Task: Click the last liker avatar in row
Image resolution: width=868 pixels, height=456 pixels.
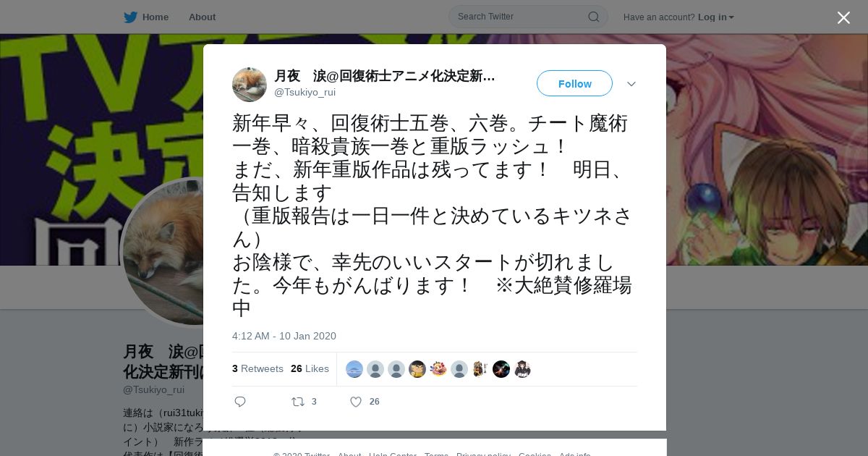Action: pos(522,369)
